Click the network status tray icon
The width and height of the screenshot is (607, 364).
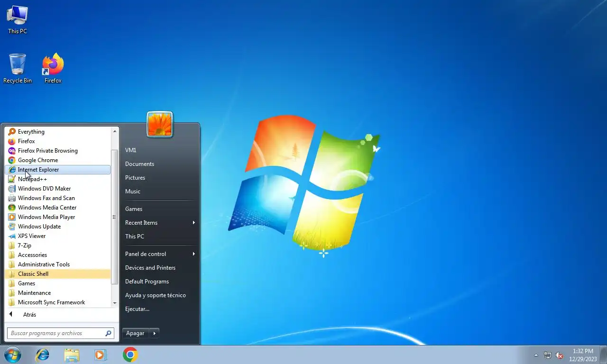click(x=548, y=355)
